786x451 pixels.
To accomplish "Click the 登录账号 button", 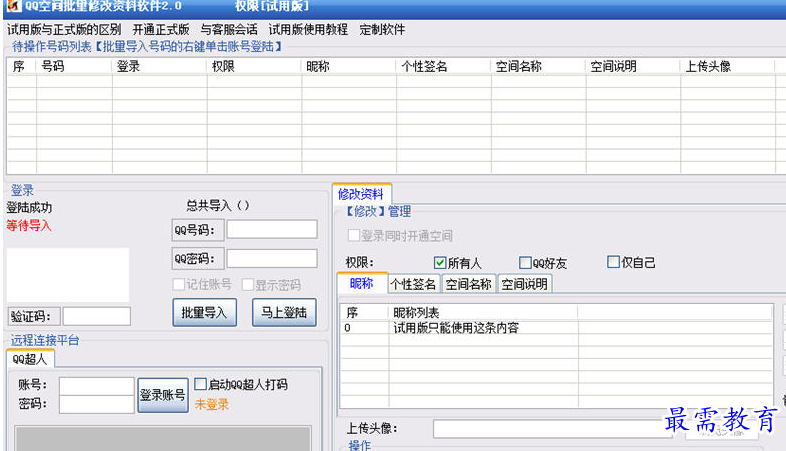I will 163,395.
